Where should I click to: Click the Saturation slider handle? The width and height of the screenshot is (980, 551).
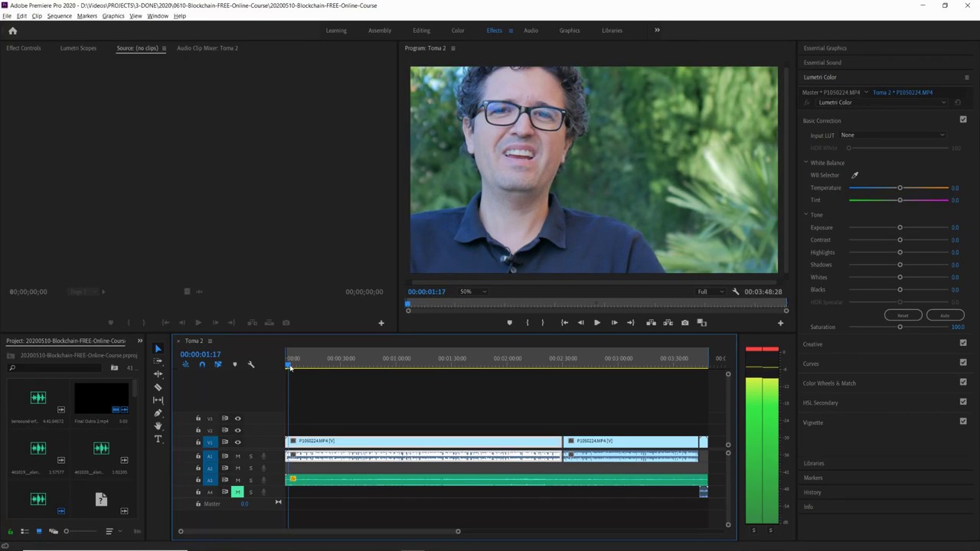(900, 327)
